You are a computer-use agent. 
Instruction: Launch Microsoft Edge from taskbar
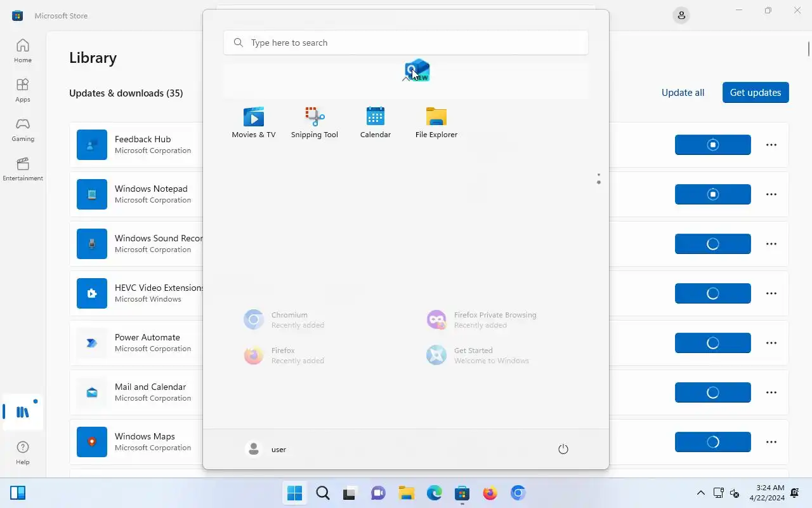coord(435,493)
